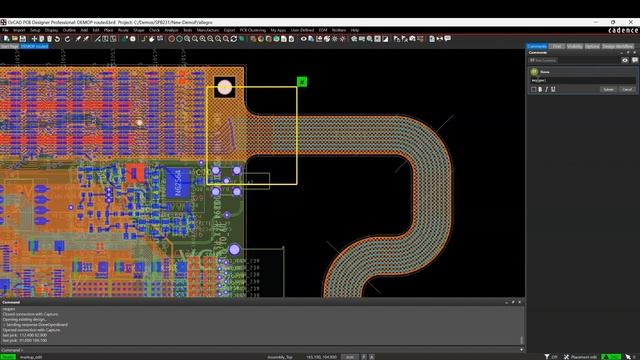Click the first magnifier zoom icon
The height and width of the screenshot is (360, 640).
(187, 39)
